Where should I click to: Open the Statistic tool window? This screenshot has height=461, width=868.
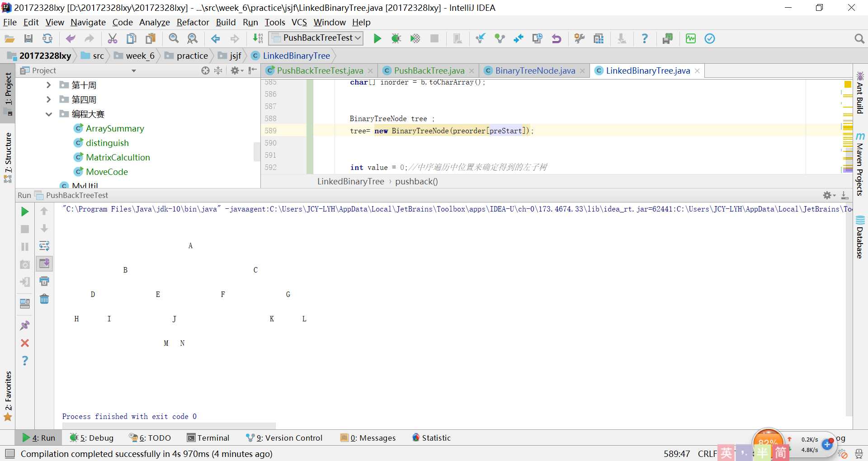click(x=432, y=437)
